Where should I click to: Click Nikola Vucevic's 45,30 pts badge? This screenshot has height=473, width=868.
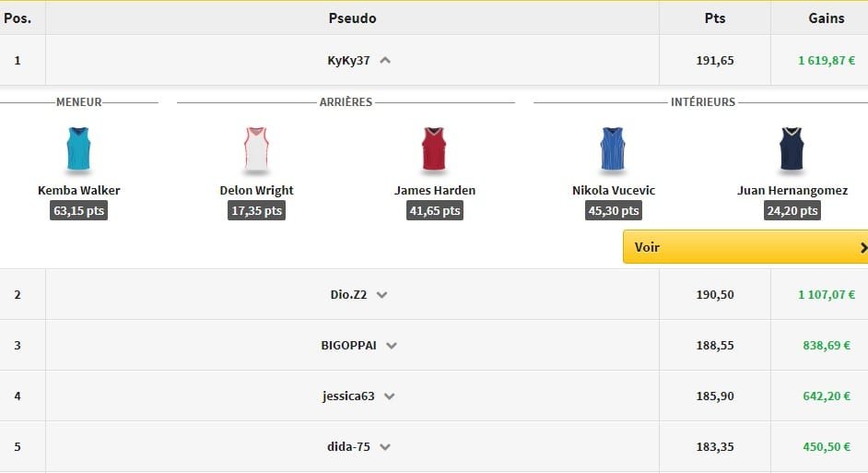614,211
